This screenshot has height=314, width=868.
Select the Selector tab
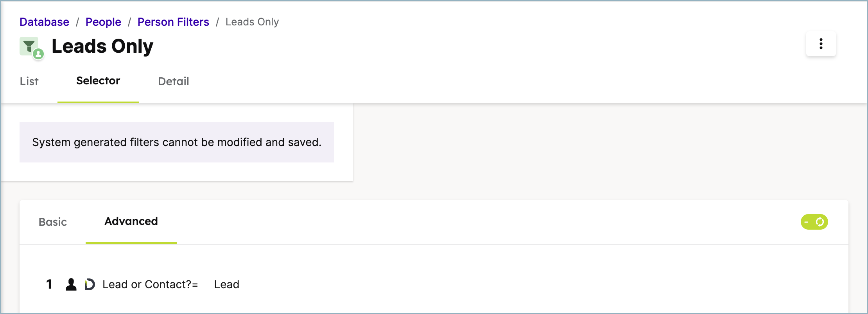(x=98, y=80)
